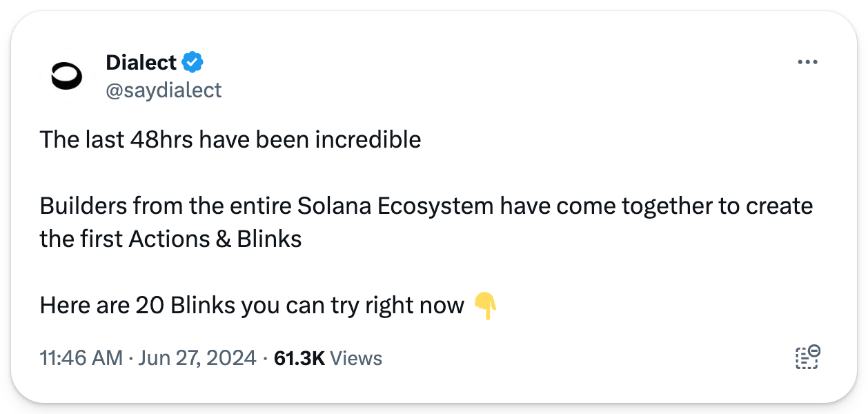The image size is (868, 414).
Task: Open the Dialect profile avatar
Action: coord(66,76)
